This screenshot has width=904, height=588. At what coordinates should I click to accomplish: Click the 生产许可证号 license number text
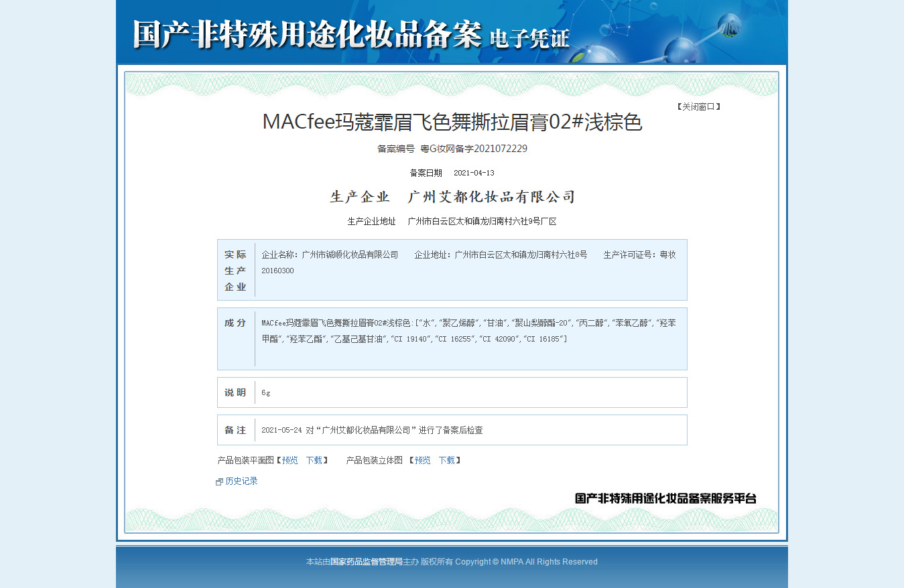(x=468, y=263)
